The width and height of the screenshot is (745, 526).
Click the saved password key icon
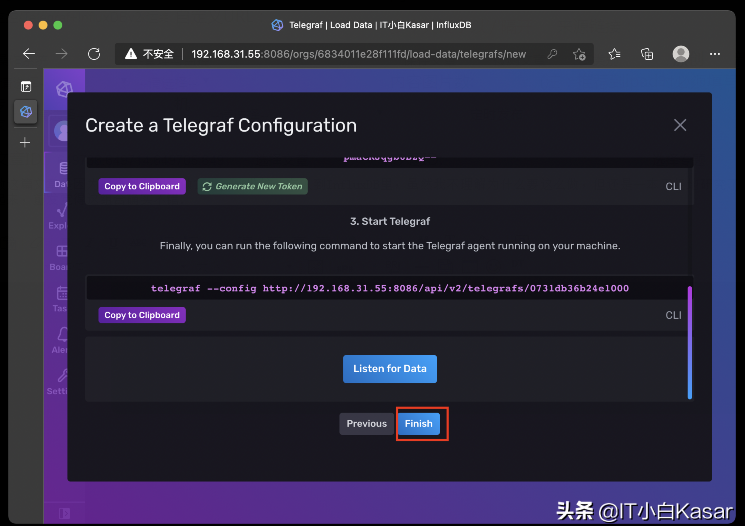point(552,54)
